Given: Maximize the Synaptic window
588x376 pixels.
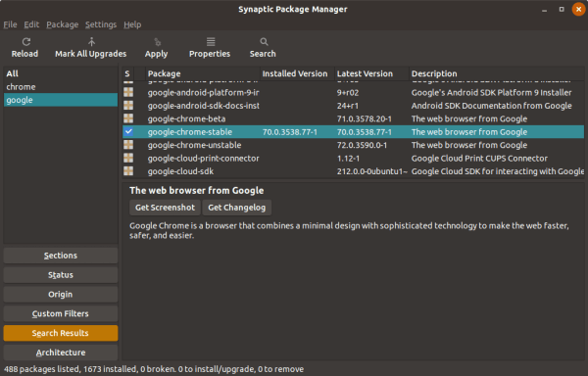Looking at the screenshot, I should [562, 10].
